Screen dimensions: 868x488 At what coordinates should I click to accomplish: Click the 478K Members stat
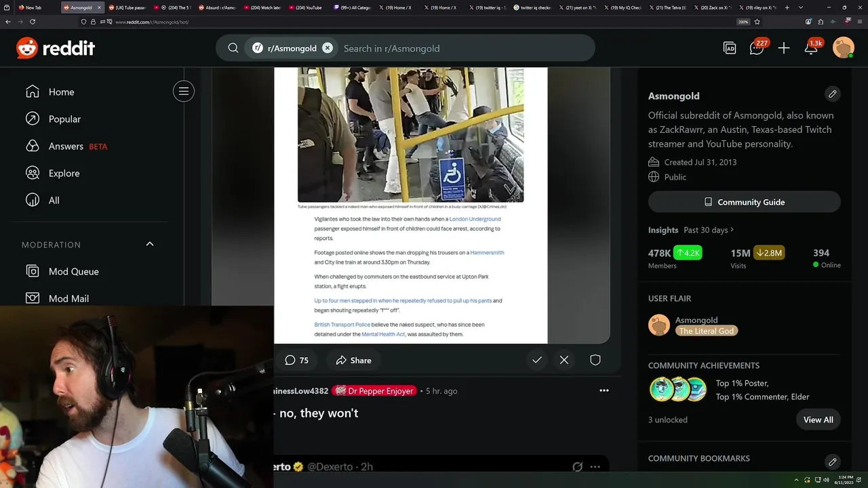click(675, 258)
